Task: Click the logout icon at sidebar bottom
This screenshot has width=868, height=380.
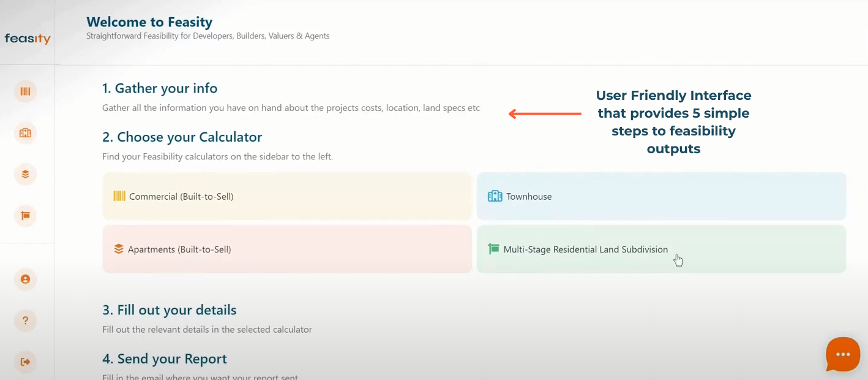Action: point(25,362)
